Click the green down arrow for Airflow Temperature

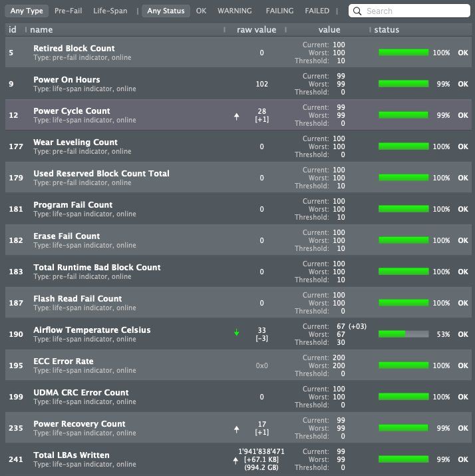coord(236,332)
